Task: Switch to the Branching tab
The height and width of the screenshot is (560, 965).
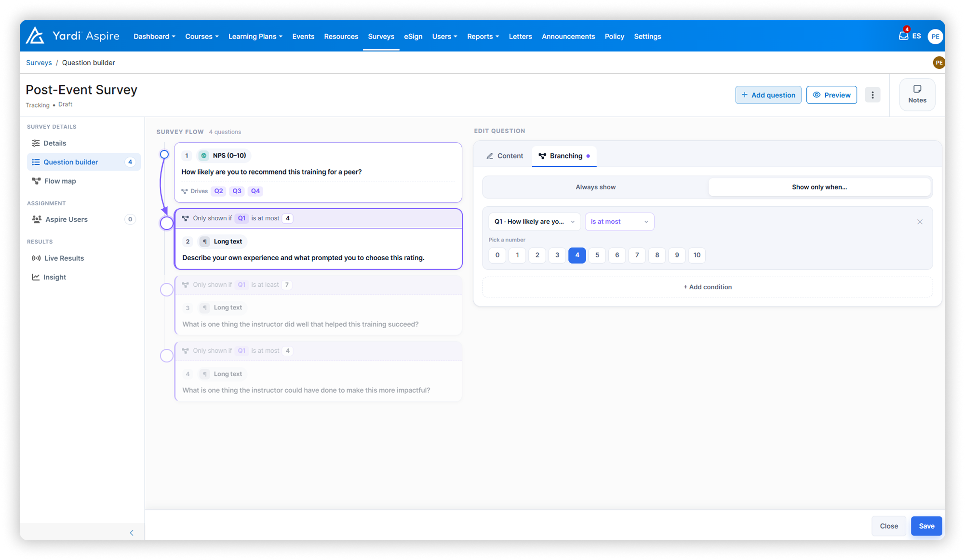Action: (564, 156)
